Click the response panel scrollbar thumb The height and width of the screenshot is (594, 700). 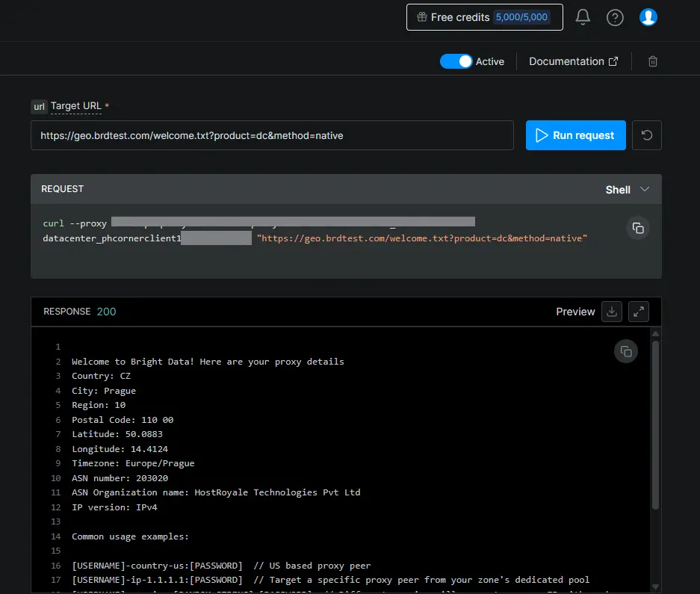pos(655,424)
